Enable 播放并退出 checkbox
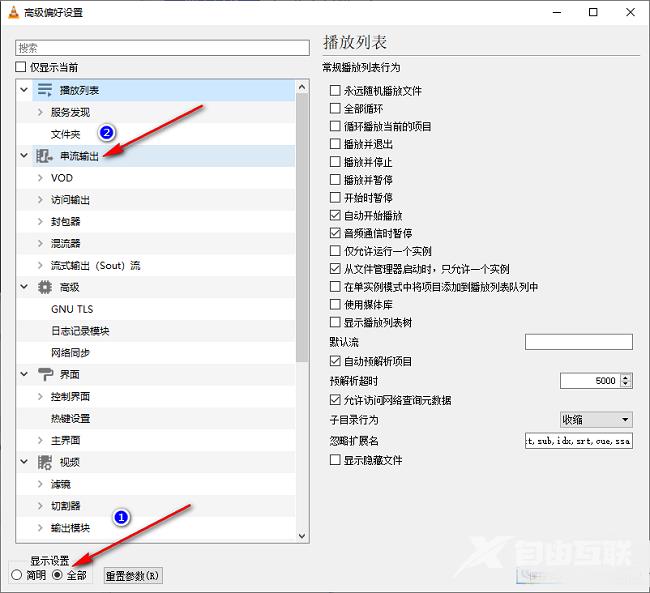The image size is (650, 593). pos(335,144)
